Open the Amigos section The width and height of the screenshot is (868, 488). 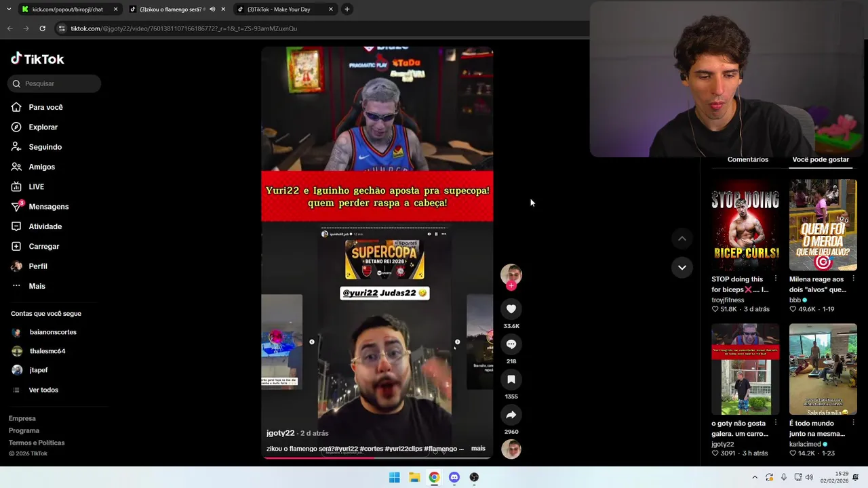pos(41,167)
